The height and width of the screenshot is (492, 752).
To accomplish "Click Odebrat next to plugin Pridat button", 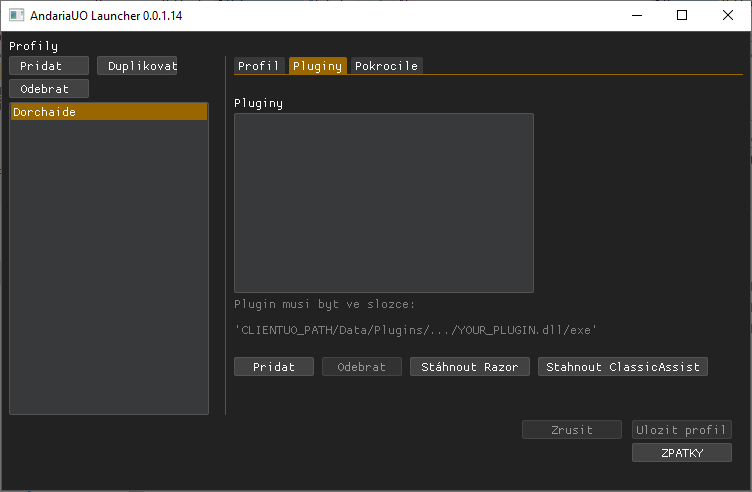I will tap(361, 367).
